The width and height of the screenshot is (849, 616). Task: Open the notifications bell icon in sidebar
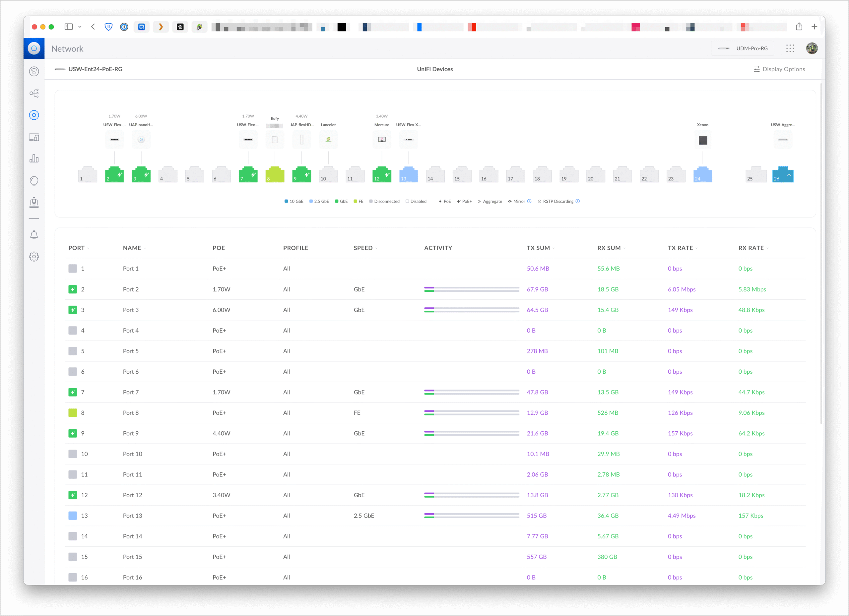coord(34,235)
